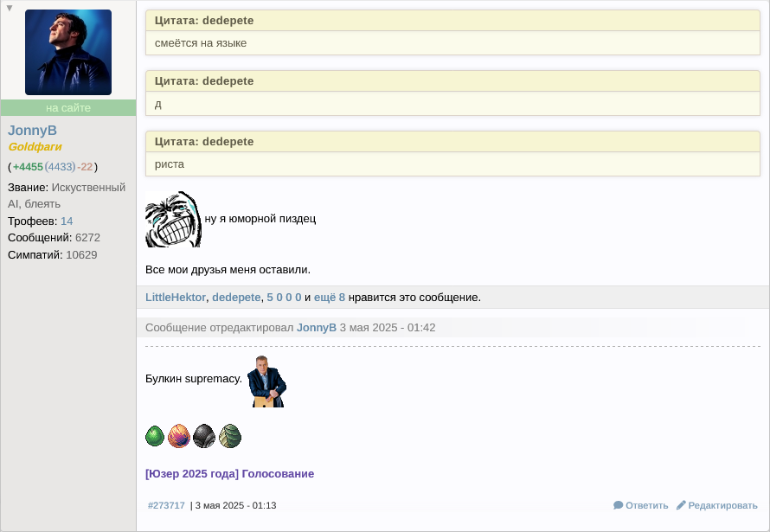Click the speech bubble reply icon
This screenshot has height=532, width=770.
pyautogui.click(x=619, y=505)
